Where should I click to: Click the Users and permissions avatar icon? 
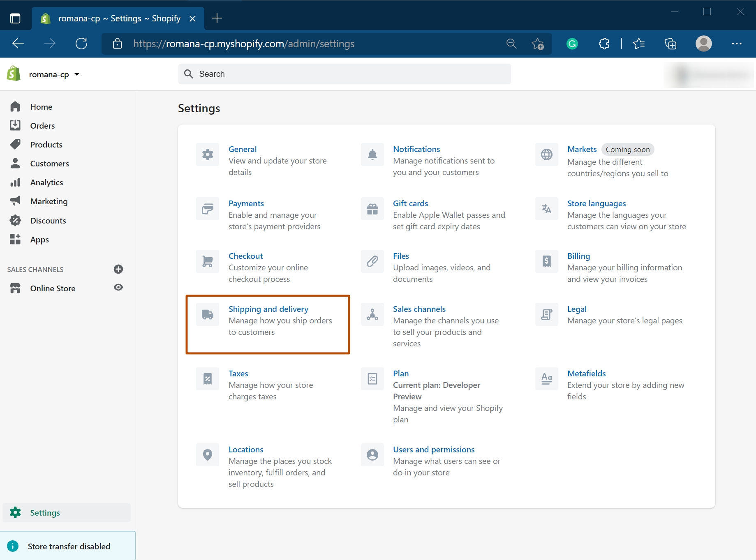[x=372, y=455]
